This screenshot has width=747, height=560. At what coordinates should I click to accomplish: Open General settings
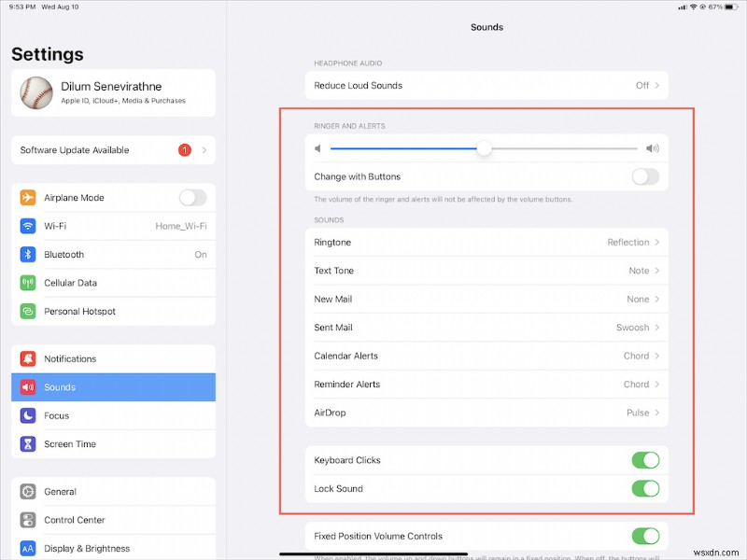pos(112,491)
